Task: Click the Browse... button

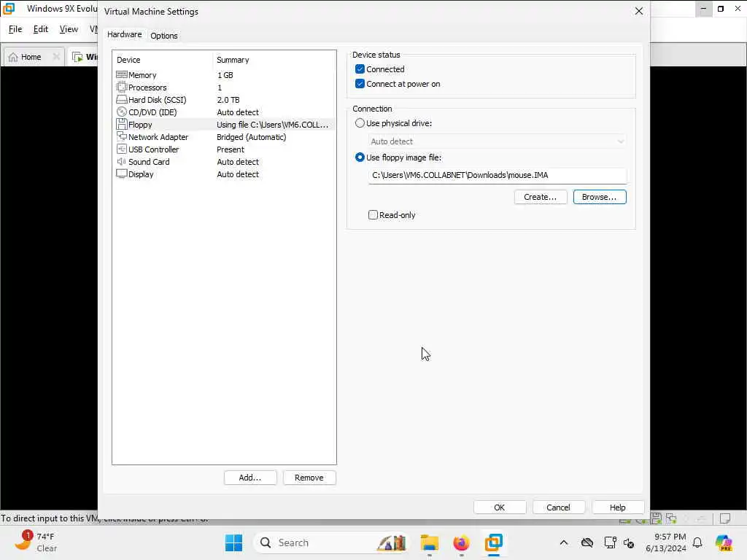Action: [600, 197]
